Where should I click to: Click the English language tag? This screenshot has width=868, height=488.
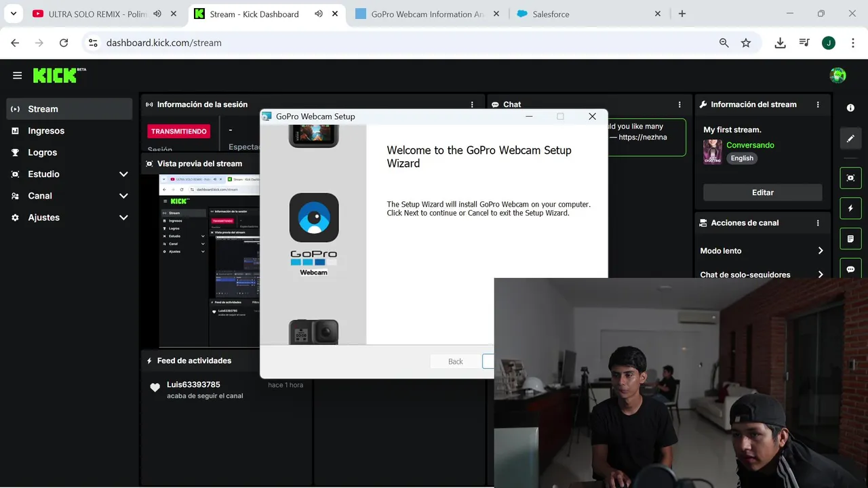point(742,158)
